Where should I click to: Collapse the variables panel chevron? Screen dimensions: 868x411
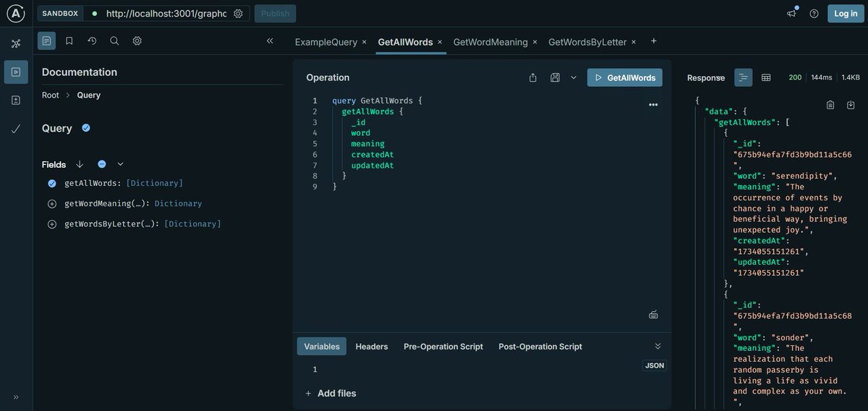pyautogui.click(x=658, y=347)
